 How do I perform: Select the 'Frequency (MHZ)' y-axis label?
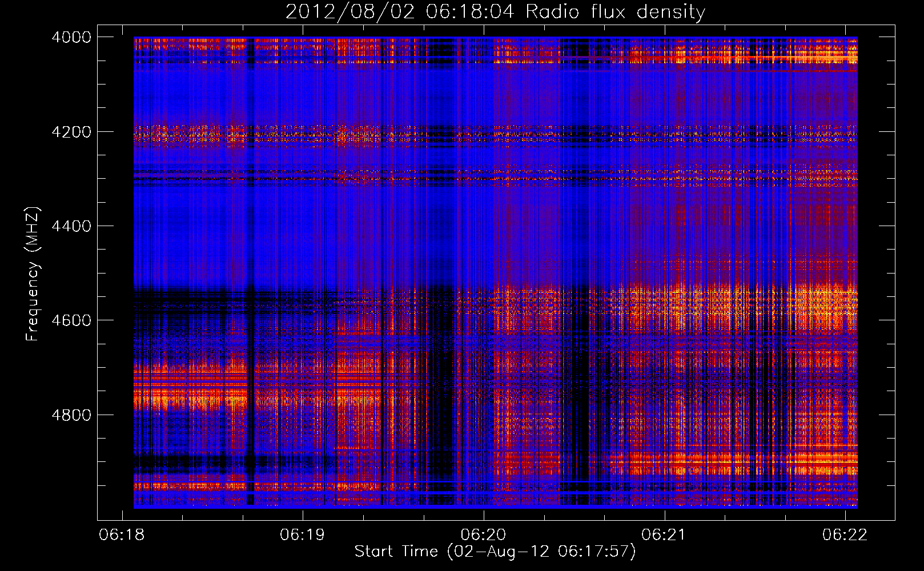point(33,274)
